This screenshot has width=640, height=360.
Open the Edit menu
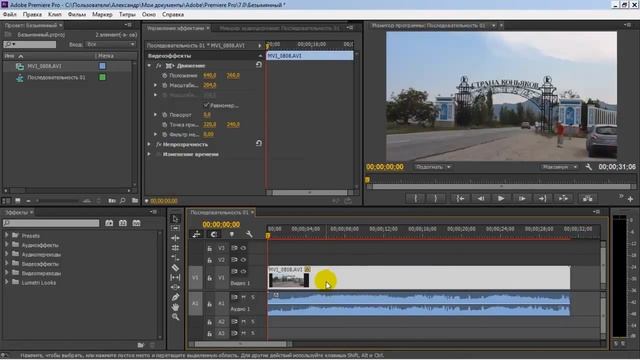click(x=32, y=14)
